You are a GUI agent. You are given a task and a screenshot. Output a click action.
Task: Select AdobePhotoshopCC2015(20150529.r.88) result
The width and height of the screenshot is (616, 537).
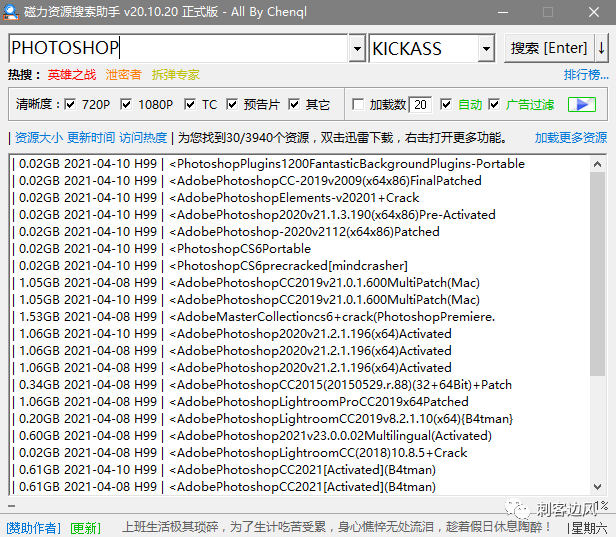point(301,385)
